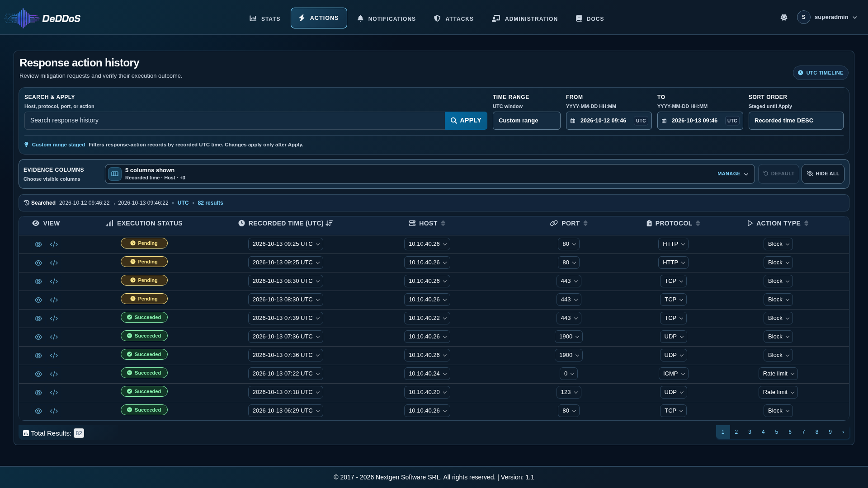View details of first 07:36 Succeeded row

pos(38,337)
